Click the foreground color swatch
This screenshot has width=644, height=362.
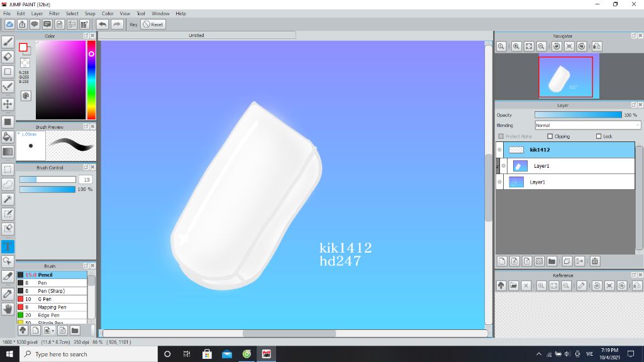tap(23, 47)
